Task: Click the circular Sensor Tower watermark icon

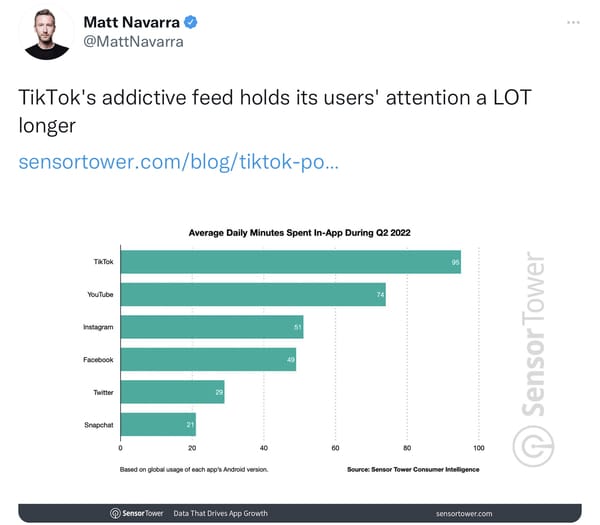Action: [x=533, y=446]
